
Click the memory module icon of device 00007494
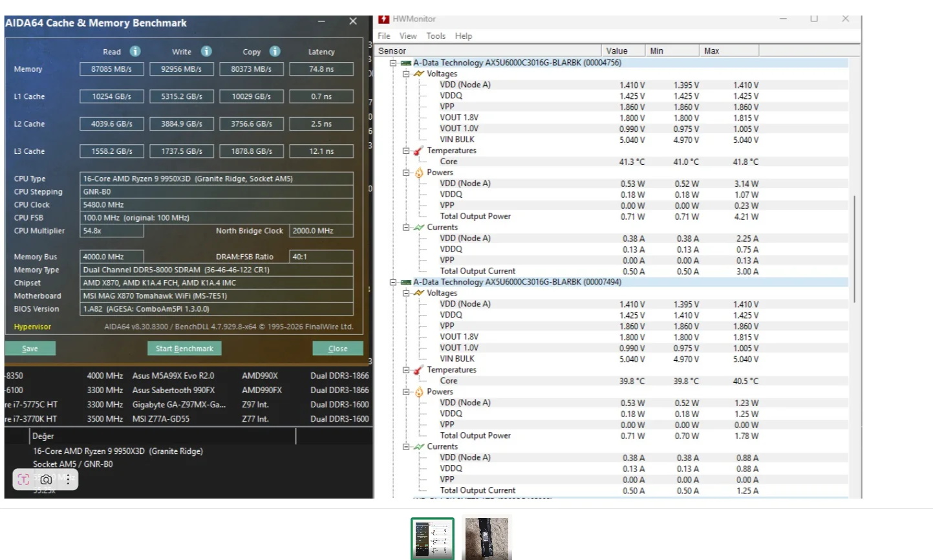click(406, 282)
